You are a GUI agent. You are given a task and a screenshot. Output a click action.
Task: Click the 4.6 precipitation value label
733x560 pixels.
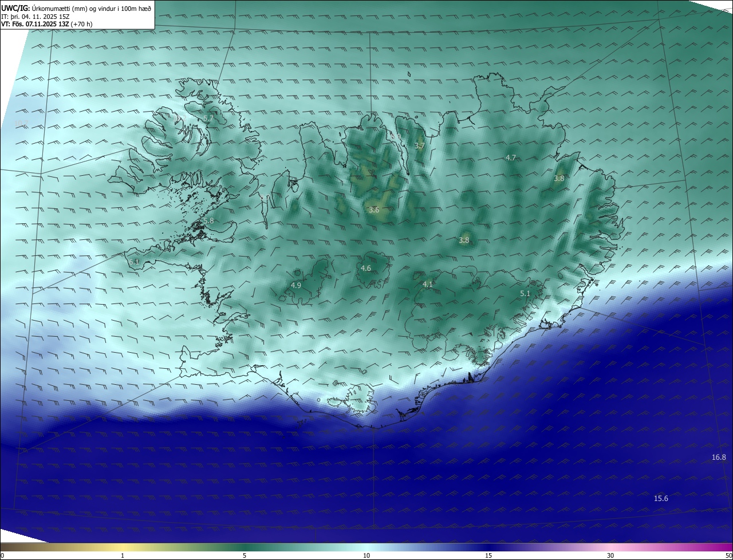pos(366,268)
